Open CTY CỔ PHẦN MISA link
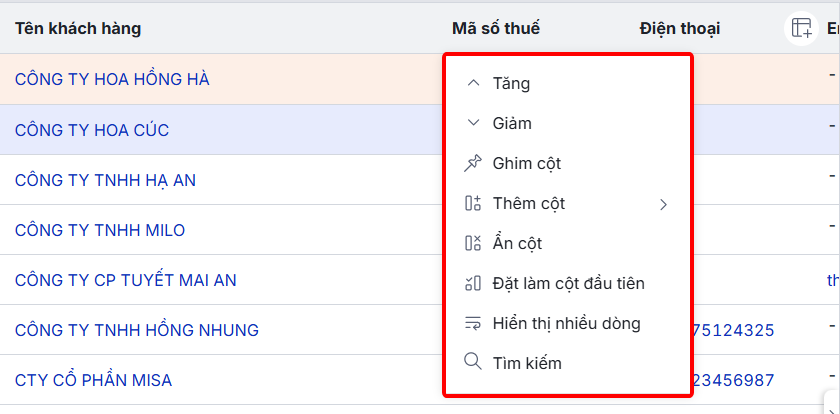This screenshot has width=840, height=414. point(93,380)
